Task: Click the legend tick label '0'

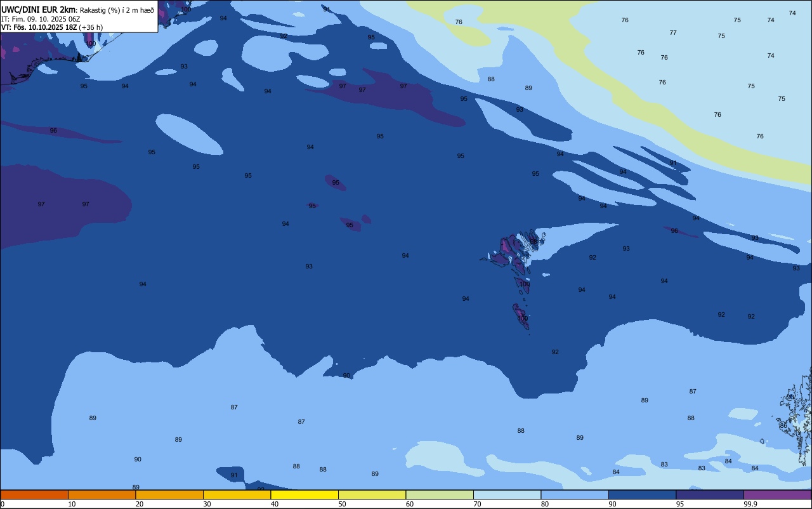Action: (3, 504)
